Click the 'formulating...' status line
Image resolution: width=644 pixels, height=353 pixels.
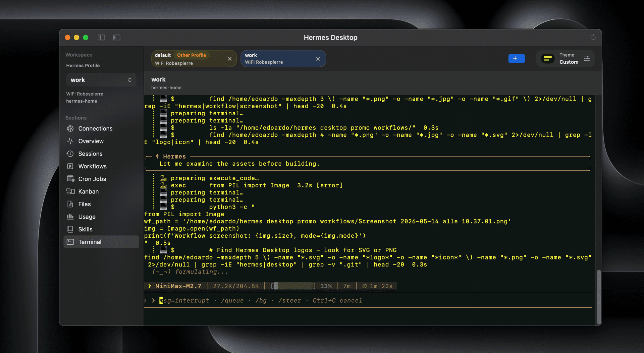coord(190,272)
